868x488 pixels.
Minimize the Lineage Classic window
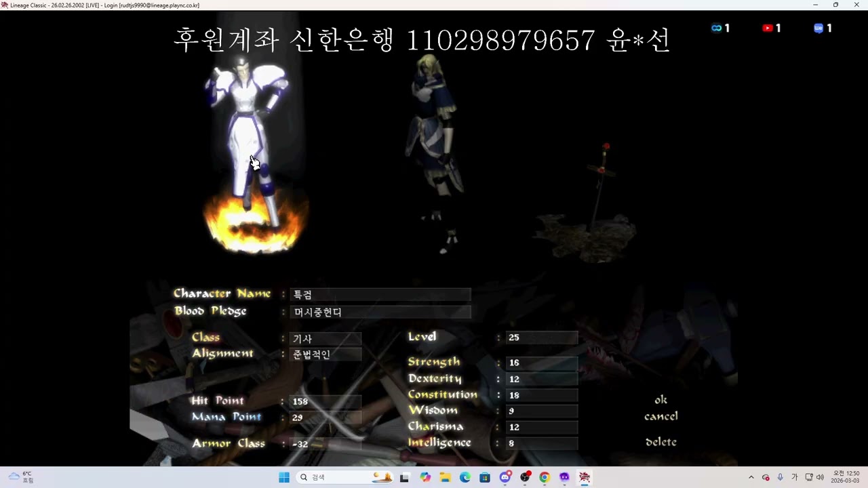point(815,5)
